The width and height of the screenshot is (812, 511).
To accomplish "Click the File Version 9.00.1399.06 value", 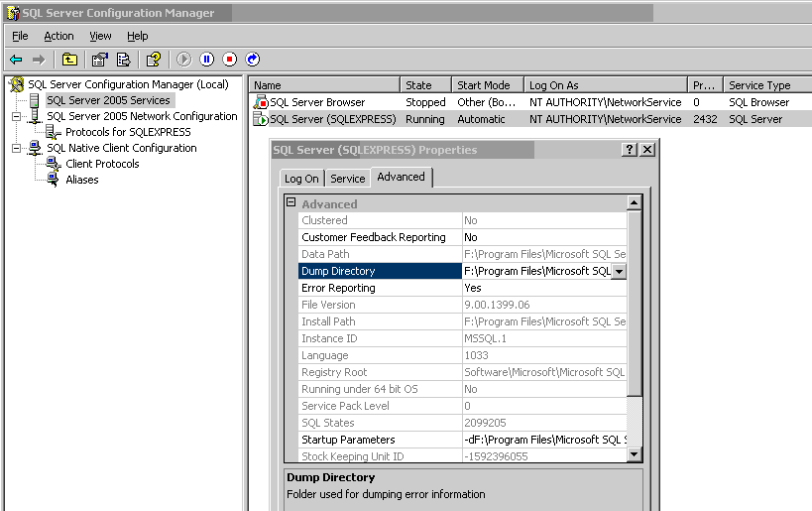I will pos(497,305).
